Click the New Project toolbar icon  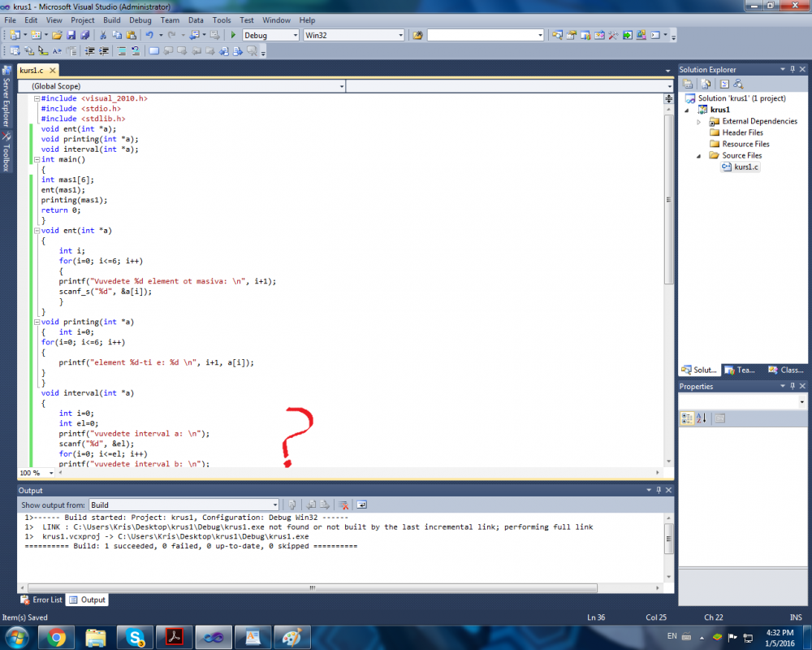(15, 35)
